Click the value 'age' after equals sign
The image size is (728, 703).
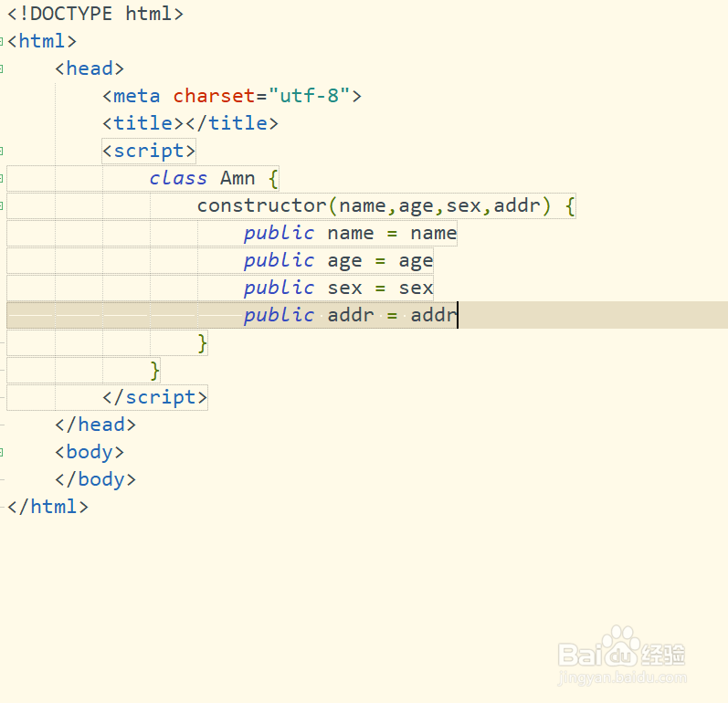pyautogui.click(x=416, y=262)
